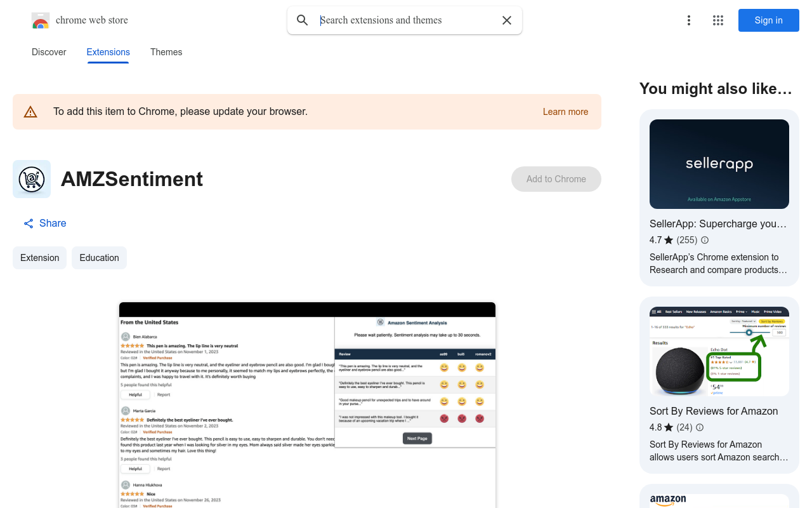Click the update browser warning text

180,112
